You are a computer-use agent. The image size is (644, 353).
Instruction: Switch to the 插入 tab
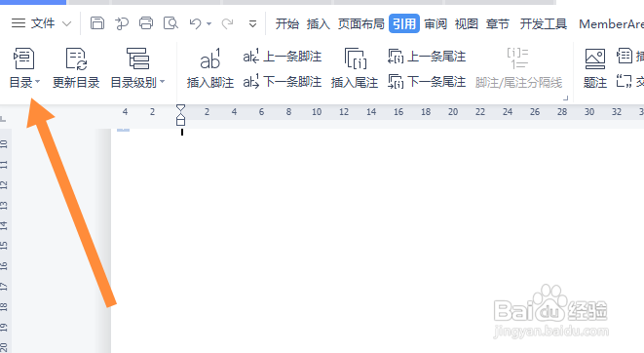(x=319, y=23)
